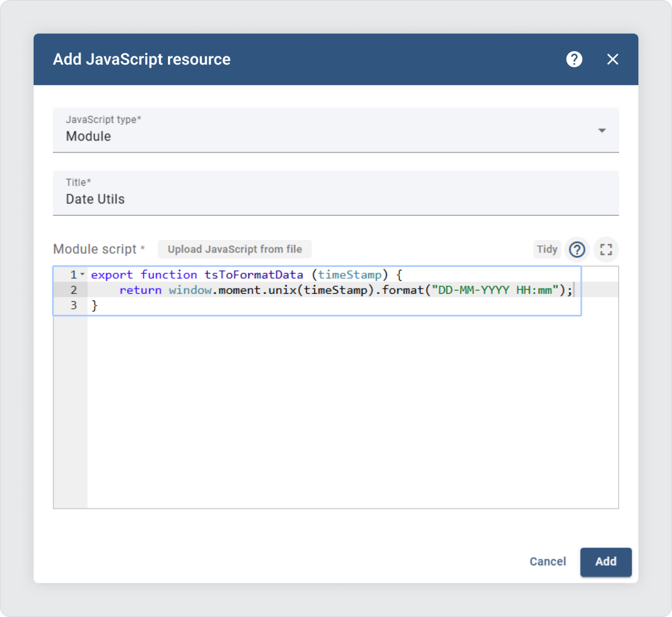Expand the code editor to fullscreen
Screen dimensions: 672x617
[x=606, y=249]
